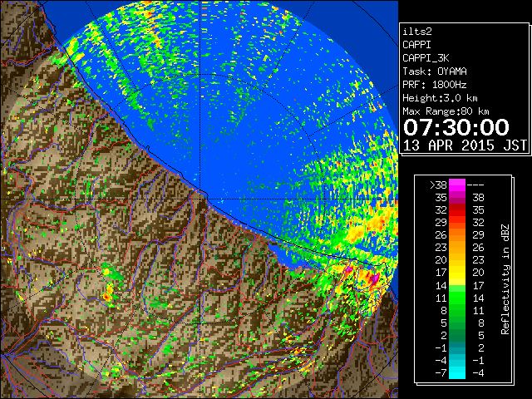Select the '---' legend upper bound label
Screen dimensions: 532x399
click(475, 185)
